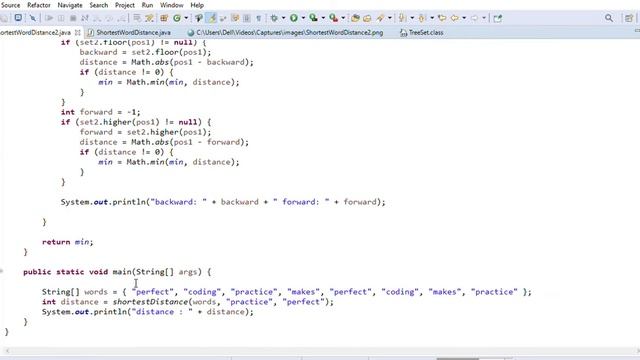Click the 'public static void main' declaration
The image size is (640, 360).
point(117,272)
